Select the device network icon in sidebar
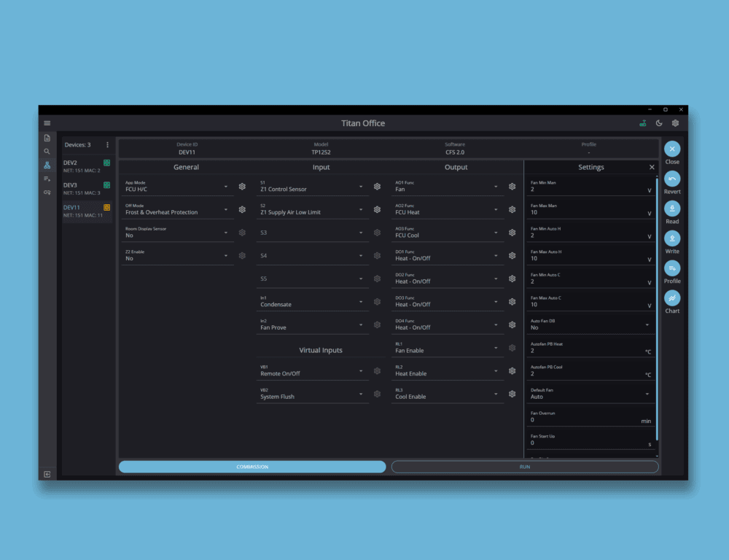The width and height of the screenshot is (729, 560). [47, 165]
